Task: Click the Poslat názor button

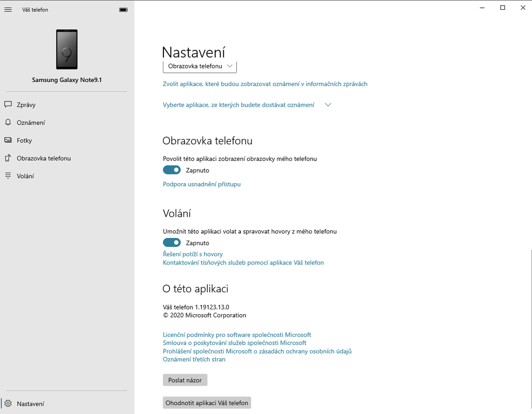Action: coord(185,380)
